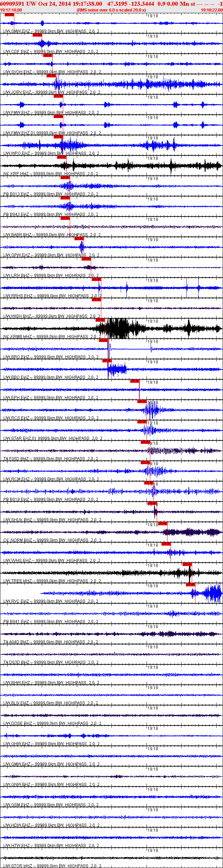The width and height of the screenshot is (223, 868).
Task: Select the UW.SVOH EHZ trace label
Action: point(52,72)
